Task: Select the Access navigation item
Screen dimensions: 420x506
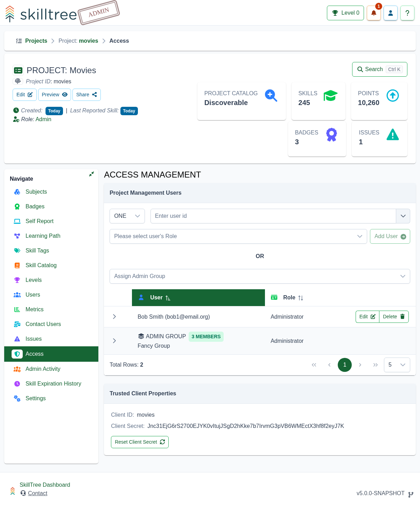Action: click(51, 354)
